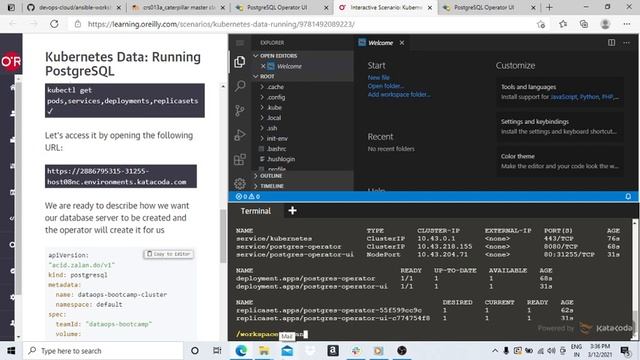Open a new browser tab

pyautogui.click(x=549, y=7)
